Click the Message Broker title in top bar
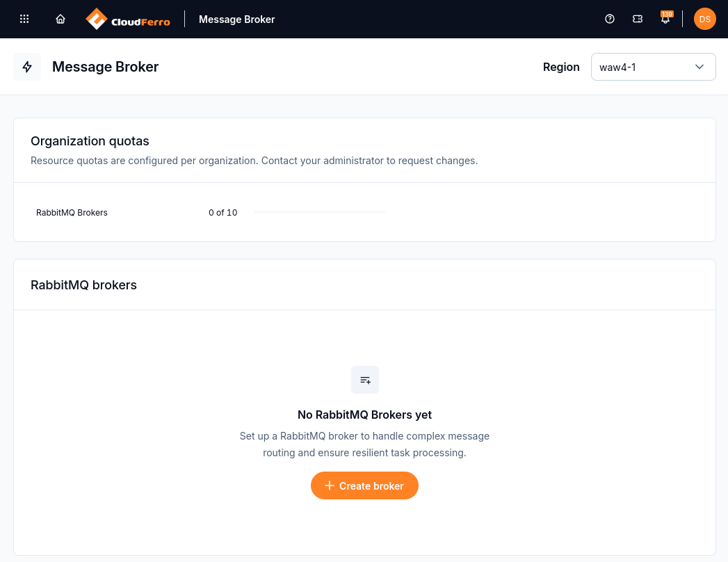 pyautogui.click(x=237, y=19)
